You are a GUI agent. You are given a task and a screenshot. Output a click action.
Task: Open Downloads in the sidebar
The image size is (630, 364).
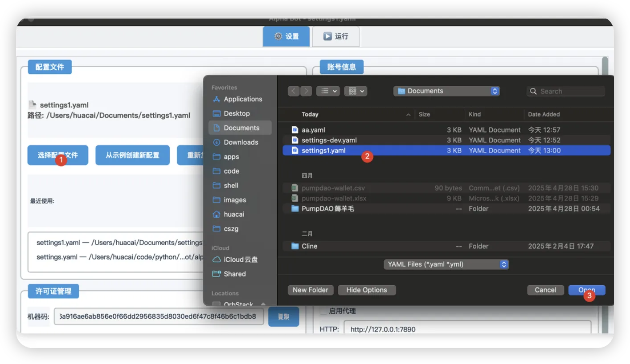coord(241,142)
